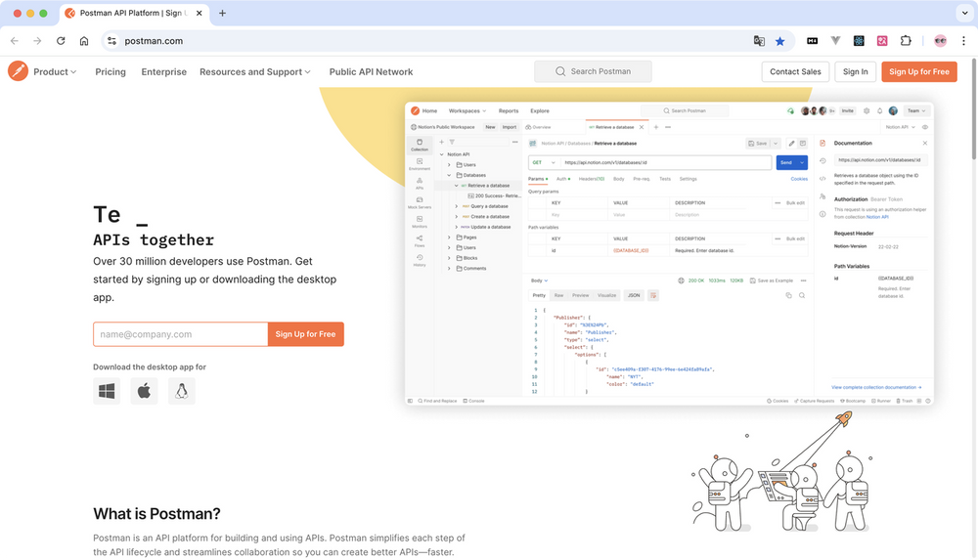Open the tab list chevron dropdown
978x560 pixels.
(960, 14)
